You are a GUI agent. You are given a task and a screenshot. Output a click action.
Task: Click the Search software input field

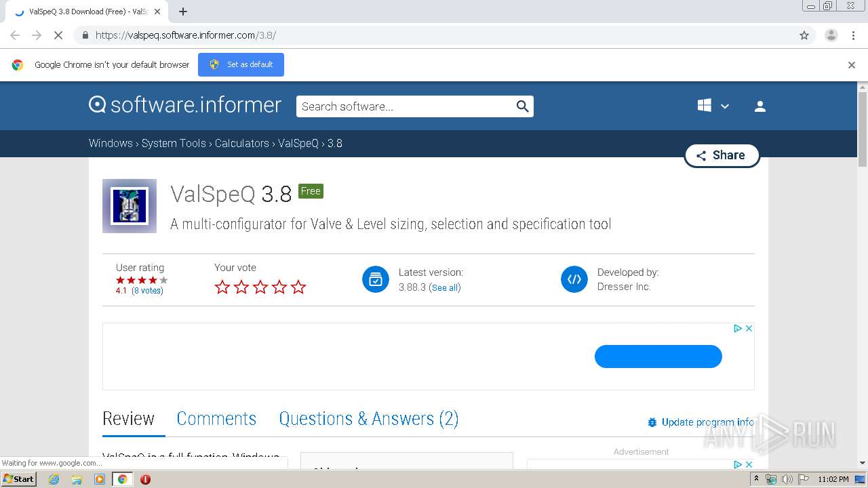pyautogui.click(x=406, y=106)
